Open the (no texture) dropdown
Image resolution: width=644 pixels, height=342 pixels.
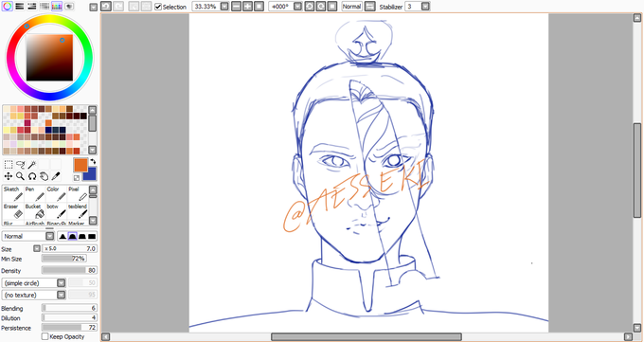pyautogui.click(x=34, y=295)
